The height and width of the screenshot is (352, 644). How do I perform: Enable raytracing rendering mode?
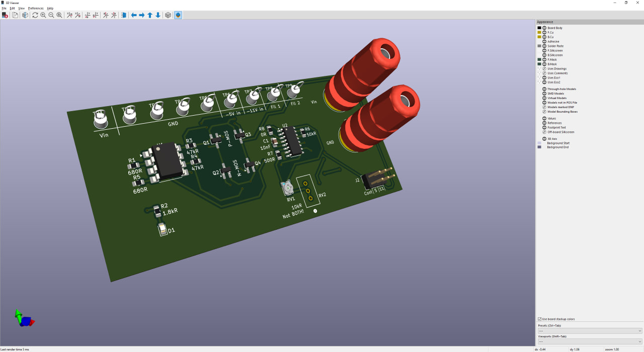point(178,15)
